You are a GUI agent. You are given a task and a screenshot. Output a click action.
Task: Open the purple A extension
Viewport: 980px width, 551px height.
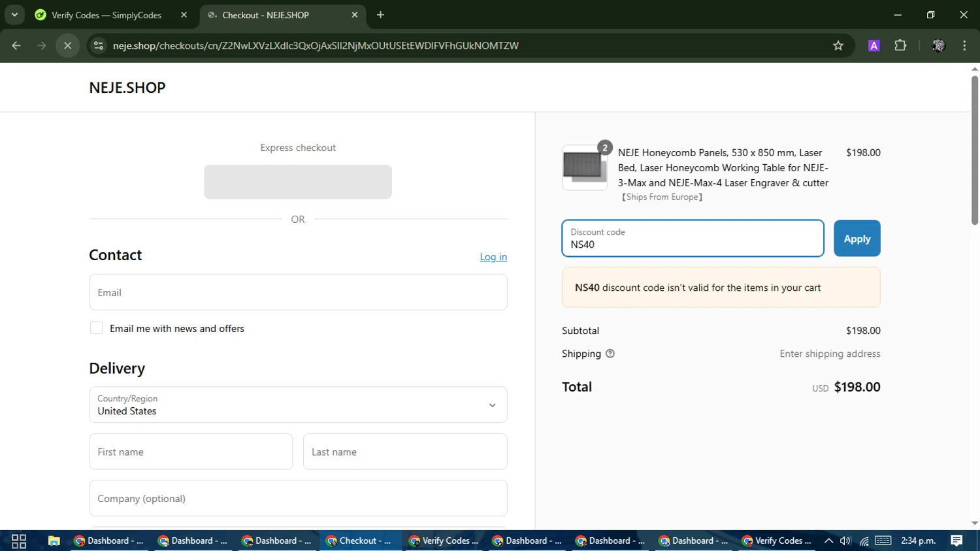point(874,46)
